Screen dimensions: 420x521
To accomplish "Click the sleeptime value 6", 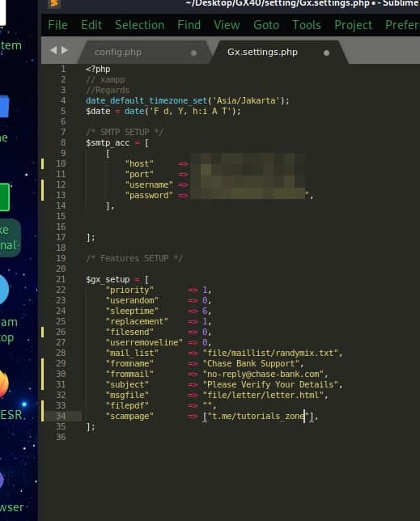I will click(x=205, y=311).
